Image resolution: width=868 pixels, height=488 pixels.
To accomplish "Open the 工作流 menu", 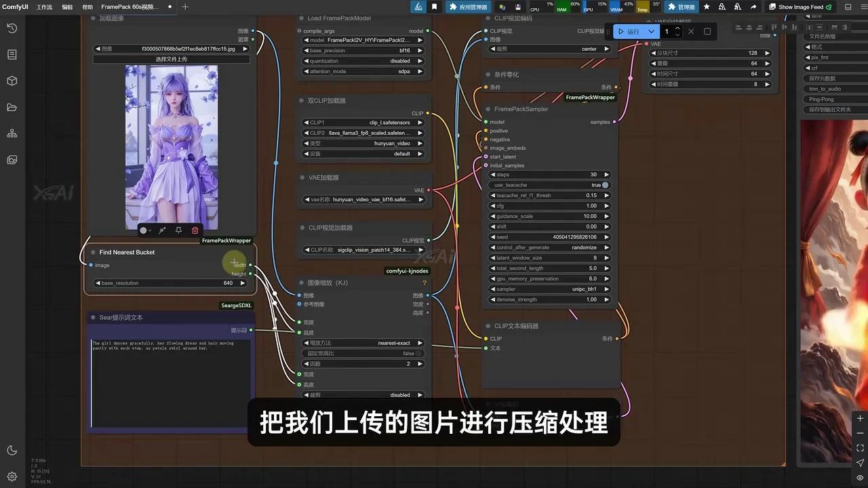I will point(44,7).
